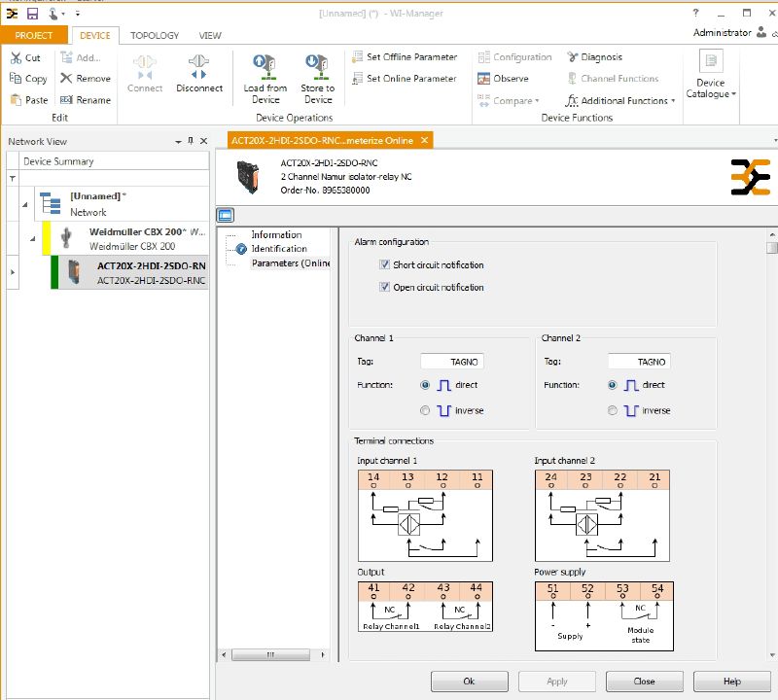Screen dimensions: 778x700
Task: Click the Channel 1 Tag input field
Action: (451, 361)
